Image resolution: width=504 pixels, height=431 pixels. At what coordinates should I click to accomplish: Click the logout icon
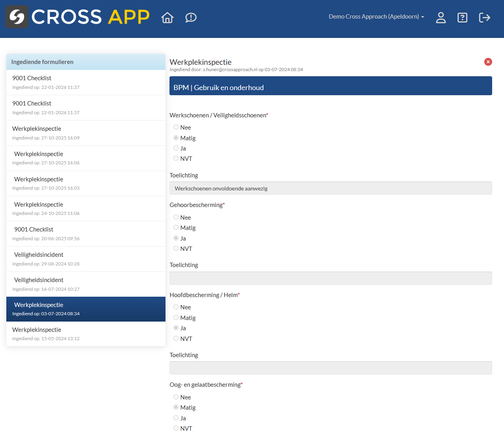[x=484, y=17]
